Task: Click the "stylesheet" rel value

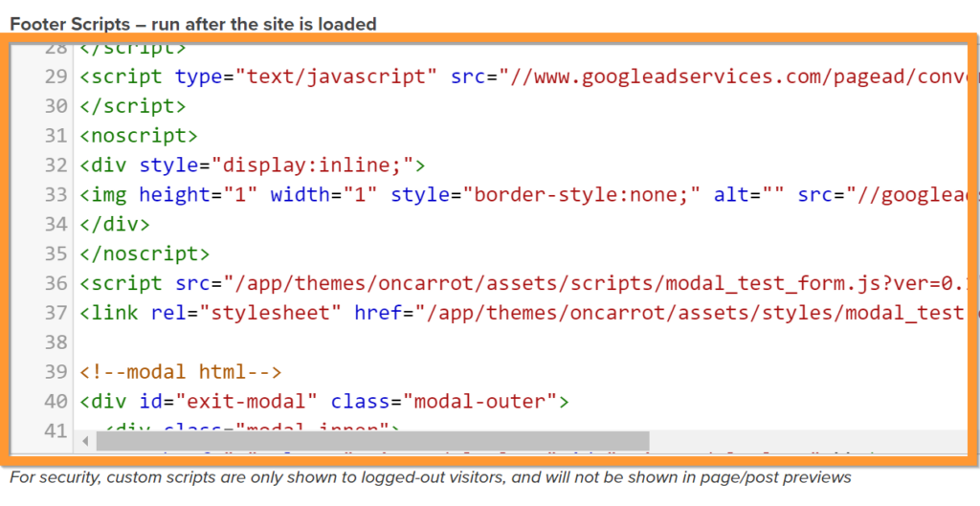Action: (270, 313)
